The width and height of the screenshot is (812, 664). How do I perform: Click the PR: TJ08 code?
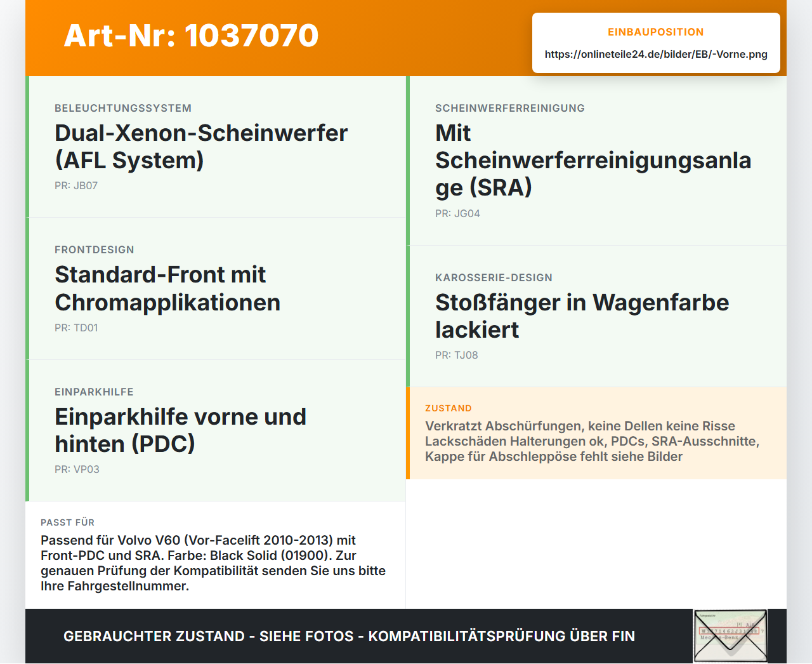457,355
